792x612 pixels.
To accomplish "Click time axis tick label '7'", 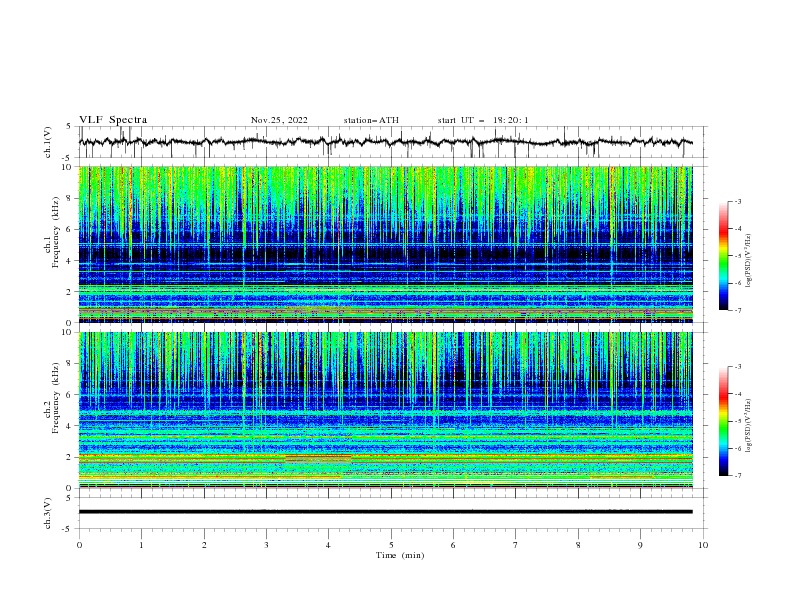I will [x=516, y=545].
